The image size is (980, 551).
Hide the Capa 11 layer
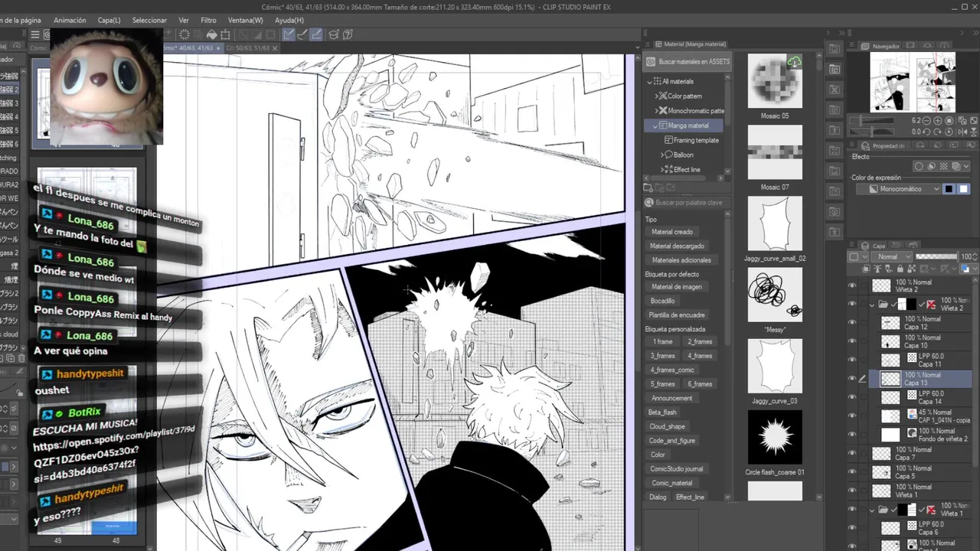[x=852, y=360]
